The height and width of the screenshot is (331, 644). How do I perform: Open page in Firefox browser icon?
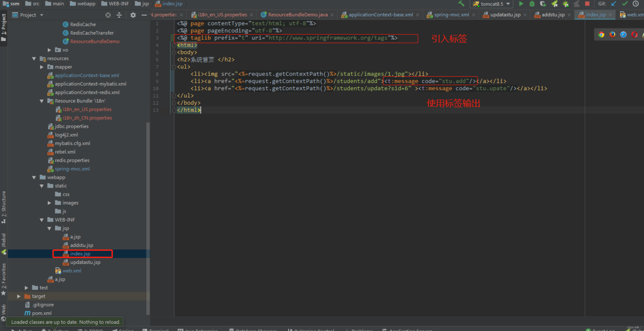coord(612,34)
